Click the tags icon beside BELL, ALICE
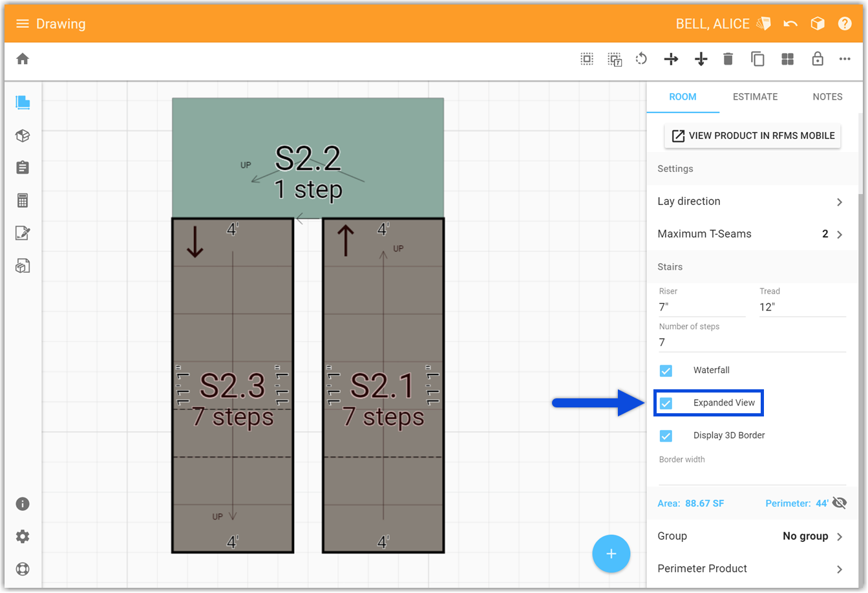The image size is (868, 593). [x=764, y=24]
